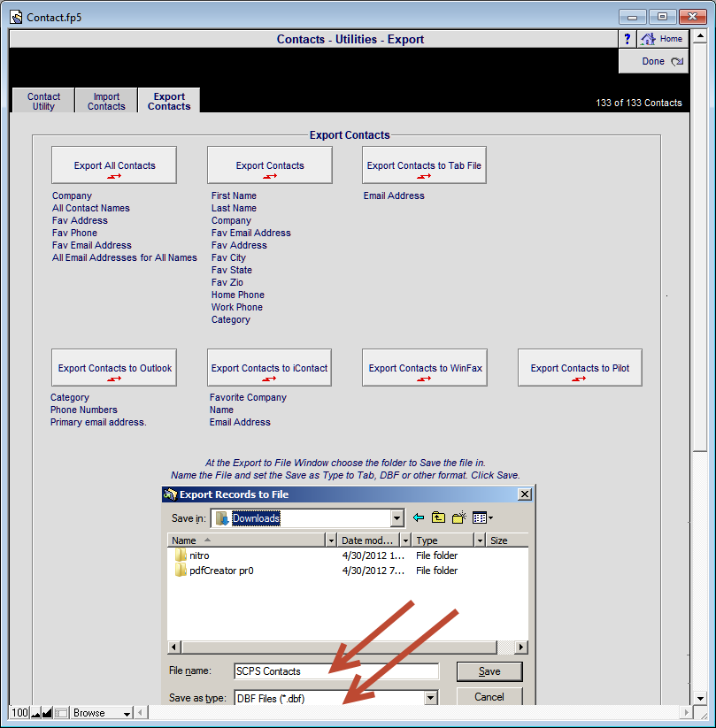Select the nitro folder
The width and height of the screenshot is (716, 728).
pyautogui.click(x=199, y=556)
